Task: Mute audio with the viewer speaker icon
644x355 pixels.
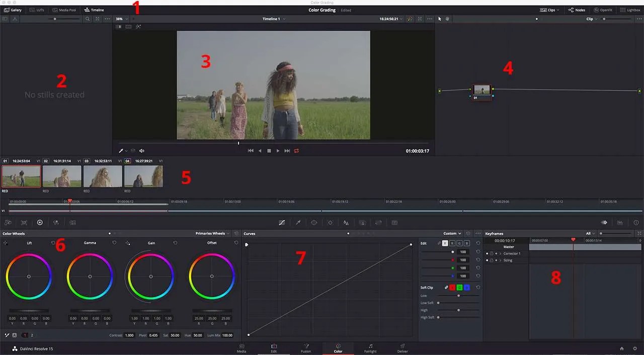Action: click(x=141, y=150)
